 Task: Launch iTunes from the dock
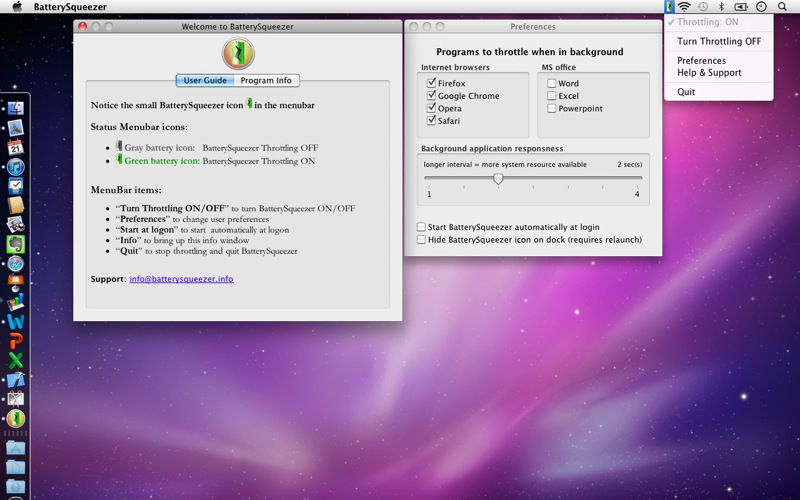pos(16,167)
